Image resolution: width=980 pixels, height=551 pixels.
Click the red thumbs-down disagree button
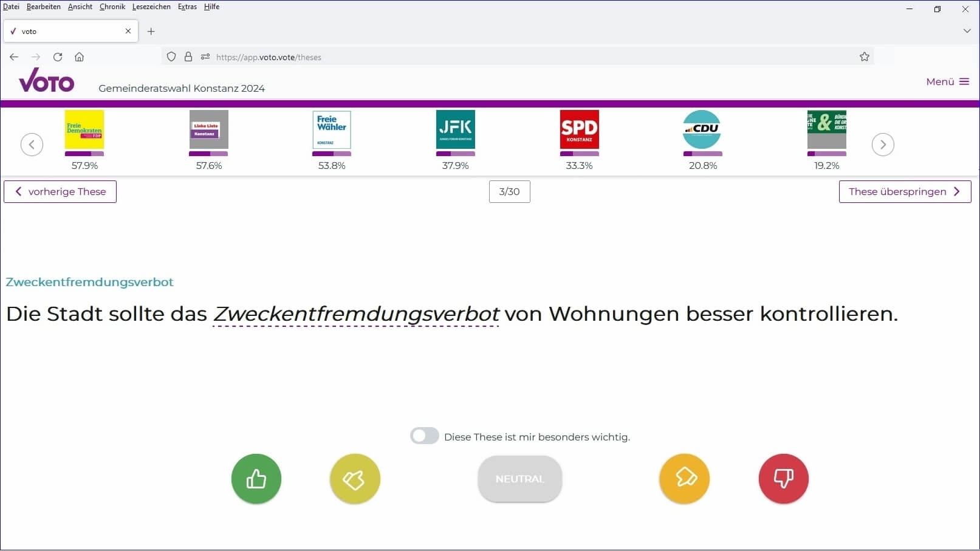click(x=784, y=479)
